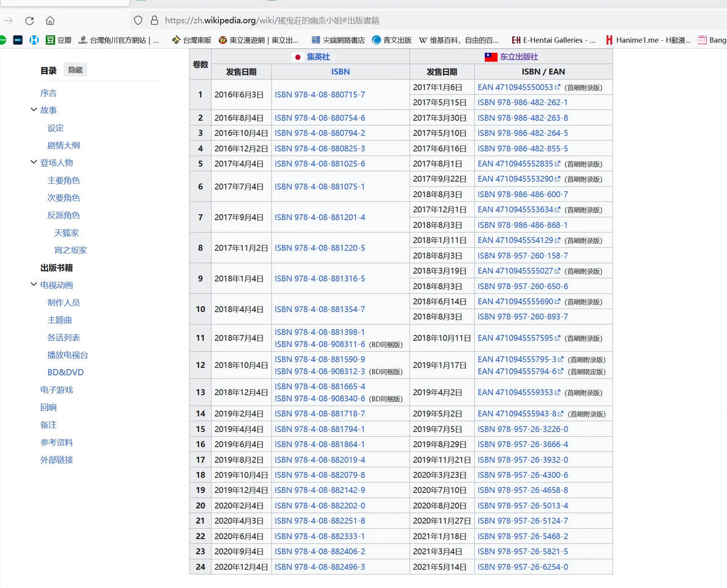Click the address bar URL
Screen dimensions: 727x588
pos(272,20)
